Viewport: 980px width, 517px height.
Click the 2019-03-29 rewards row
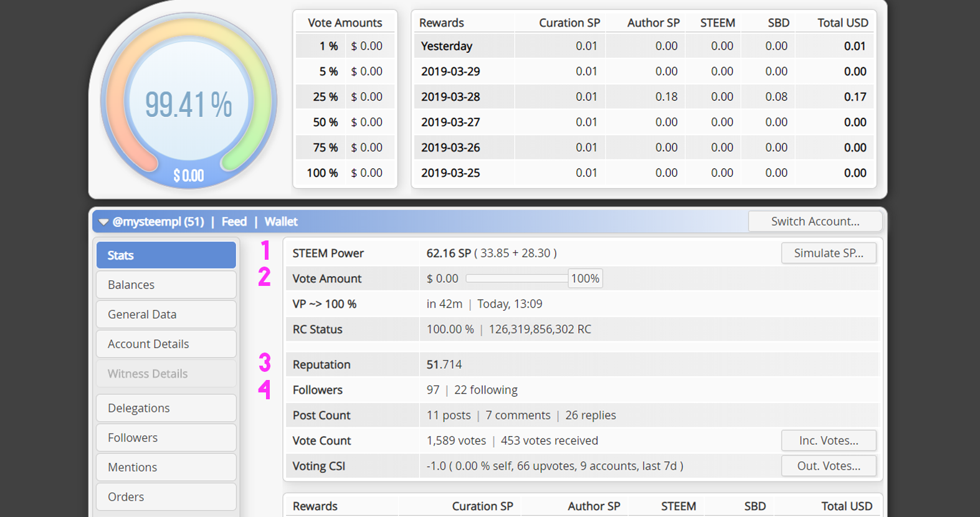pyautogui.click(x=644, y=72)
